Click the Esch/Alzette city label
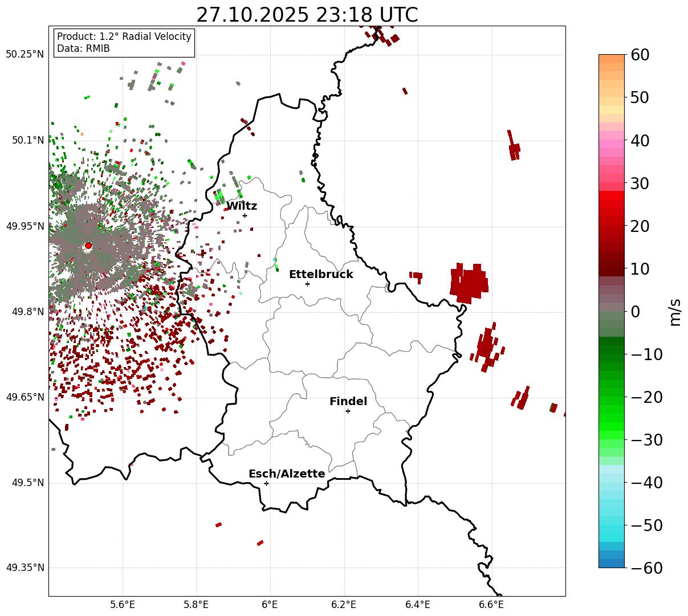This screenshot has width=688, height=616. pyautogui.click(x=287, y=474)
